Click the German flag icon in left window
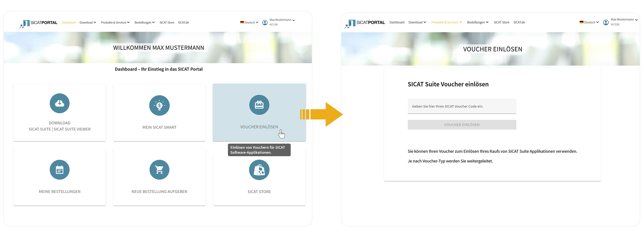Image resolution: width=644 pixels, height=237 pixels. (x=242, y=22)
